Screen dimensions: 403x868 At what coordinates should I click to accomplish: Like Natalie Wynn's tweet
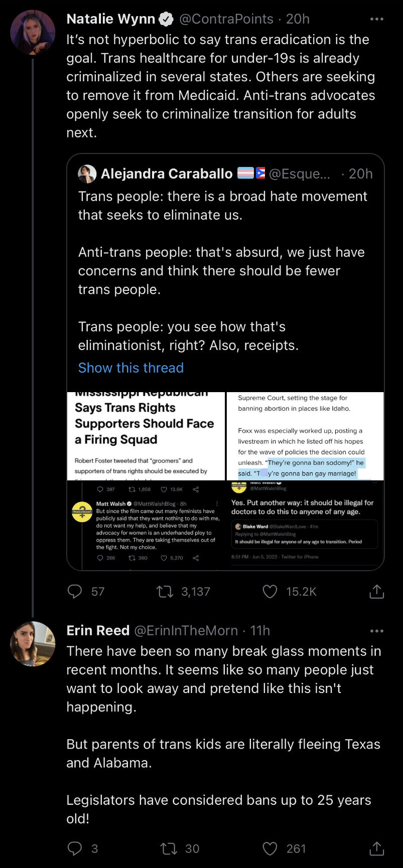270,592
